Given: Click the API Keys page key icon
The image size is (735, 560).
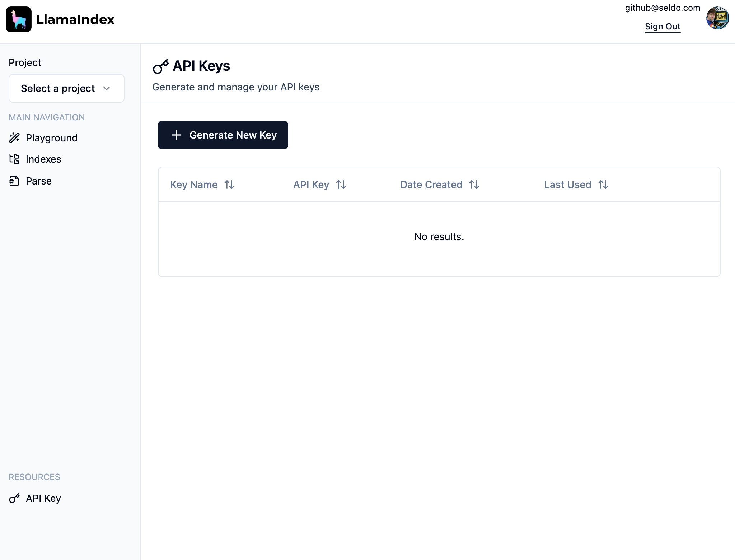Looking at the screenshot, I should [x=159, y=66].
